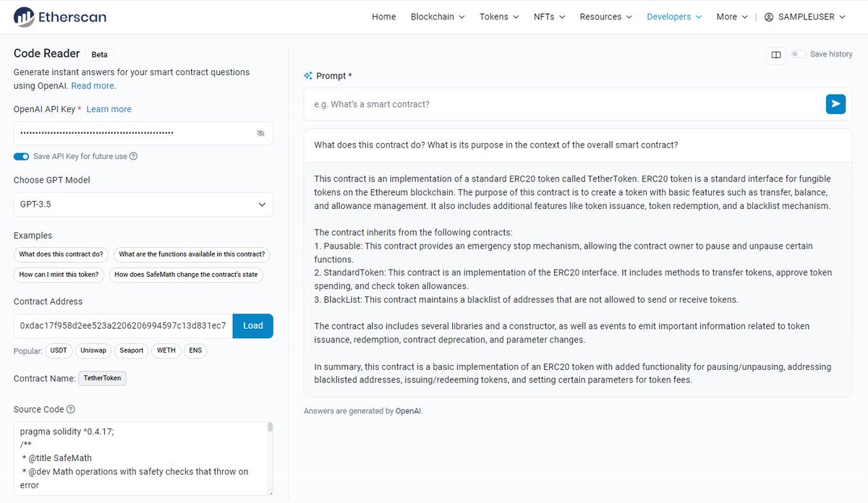The width and height of the screenshot is (868, 503).
Task: Open the GPT-3.5 model dropdown
Action: [143, 205]
